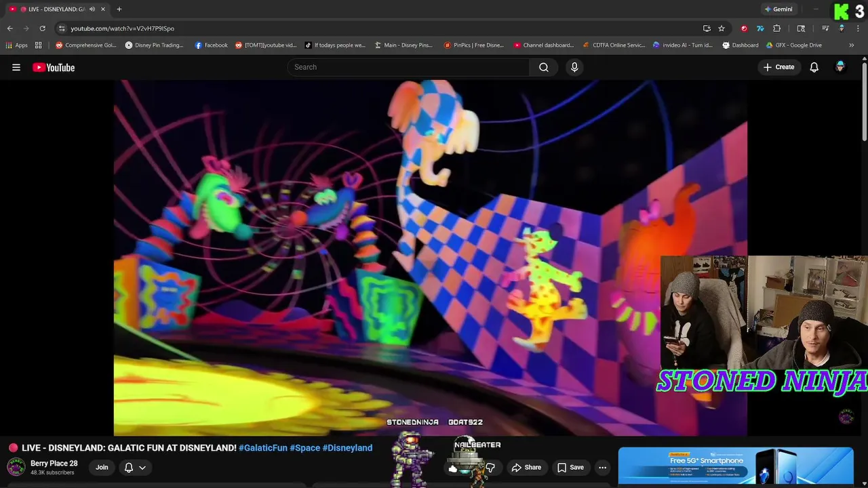Viewport: 868px width, 488px height.
Task: Open the more actions three-dot menu
Action: point(602,467)
